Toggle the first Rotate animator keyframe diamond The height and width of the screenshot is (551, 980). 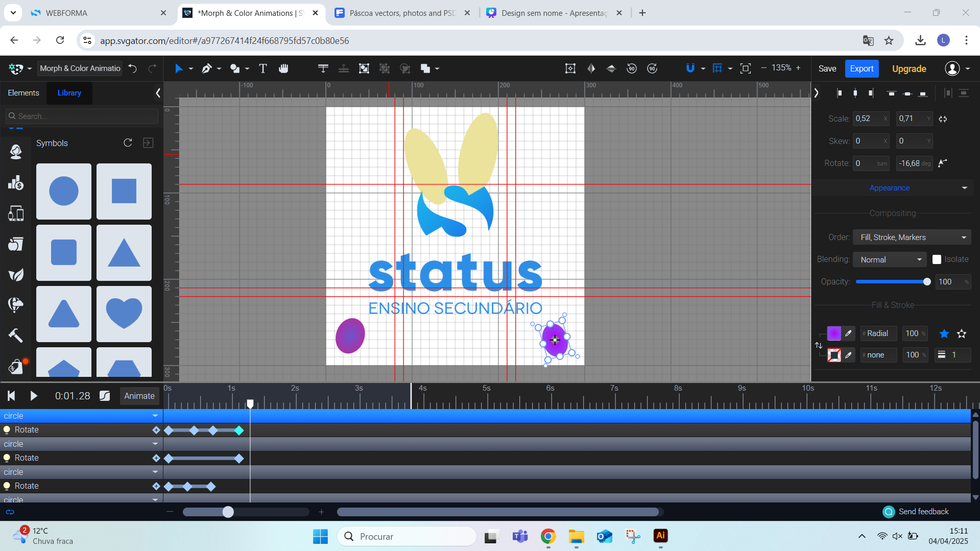156,430
